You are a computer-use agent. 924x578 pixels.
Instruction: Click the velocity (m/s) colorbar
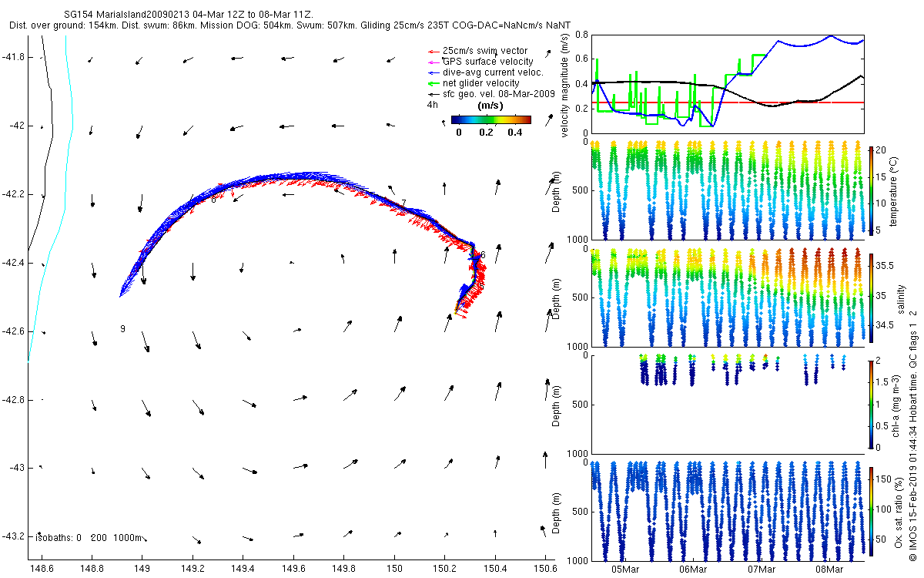[x=491, y=119]
